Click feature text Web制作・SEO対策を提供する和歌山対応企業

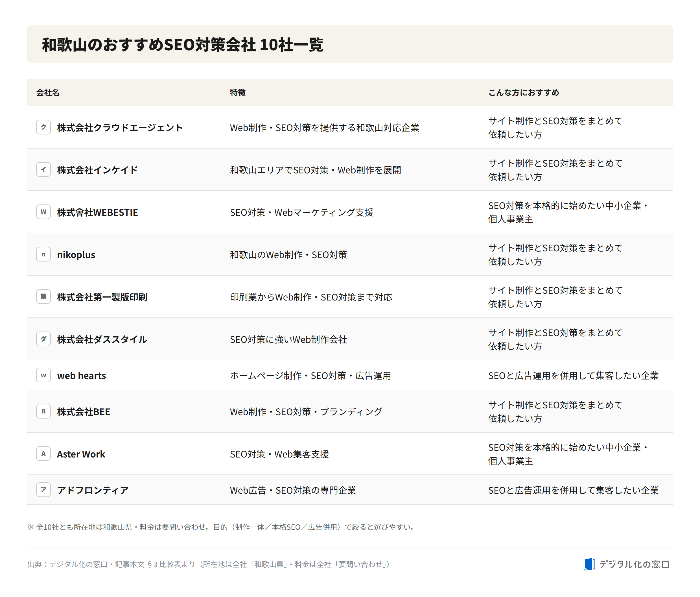click(x=325, y=127)
